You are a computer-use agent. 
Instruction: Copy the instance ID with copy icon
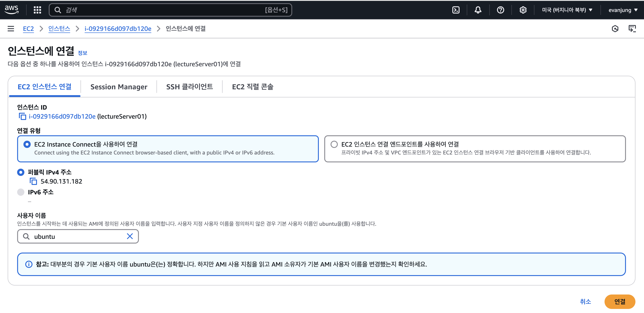pos(22,116)
